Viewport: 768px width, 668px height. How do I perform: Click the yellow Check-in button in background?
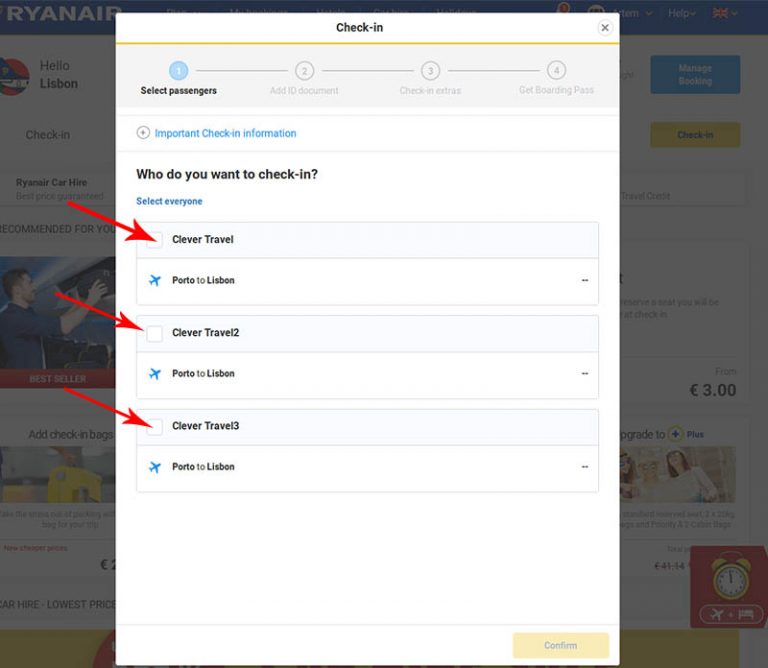(695, 135)
